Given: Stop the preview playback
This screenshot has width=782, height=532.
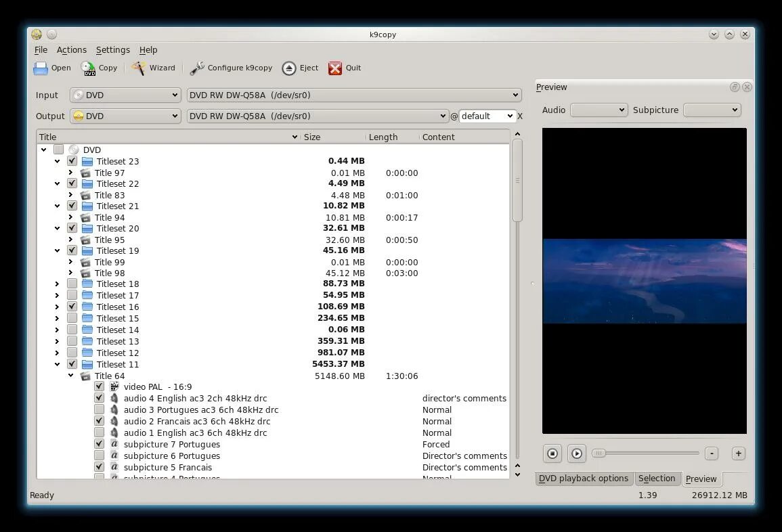Looking at the screenshot, I should [x=552, y=453].
